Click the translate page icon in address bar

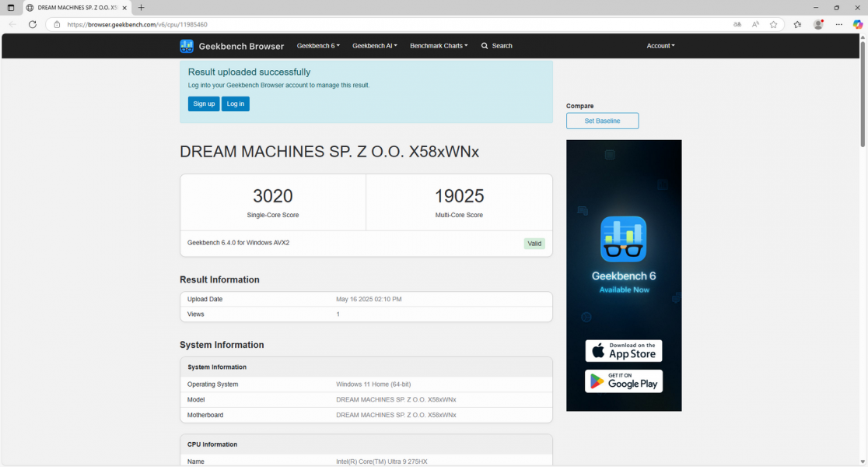[737, 24]
